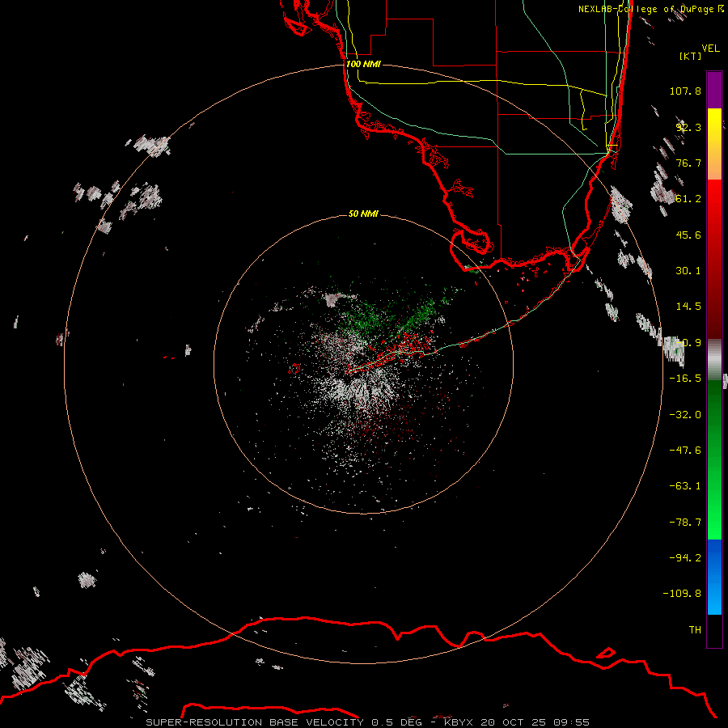Click the [KT] units label
The image size is (728, 728).
point(691,56)
